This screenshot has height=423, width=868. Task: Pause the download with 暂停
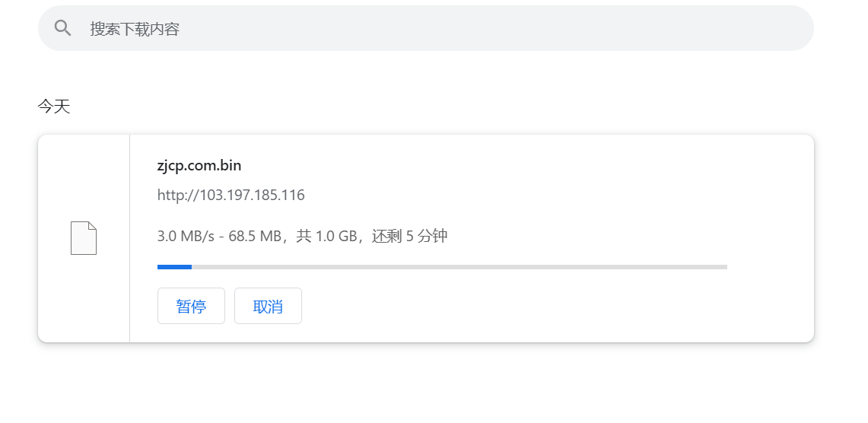[191, 306]
